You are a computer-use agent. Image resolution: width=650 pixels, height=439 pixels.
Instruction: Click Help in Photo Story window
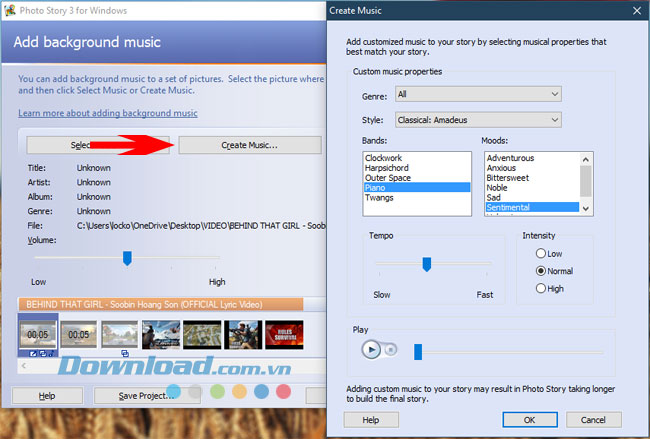click(x=47, y=396)
